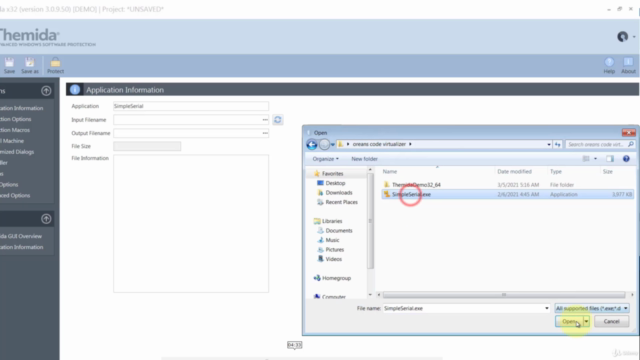
Task: Select Application Information in upper sidebar list
Action: [x=22, y=108]
